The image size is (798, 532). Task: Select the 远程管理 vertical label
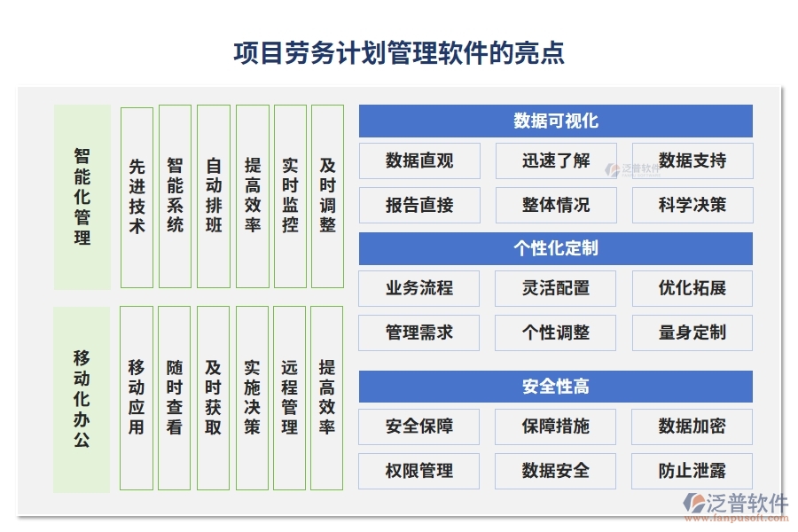click(288, 396)
